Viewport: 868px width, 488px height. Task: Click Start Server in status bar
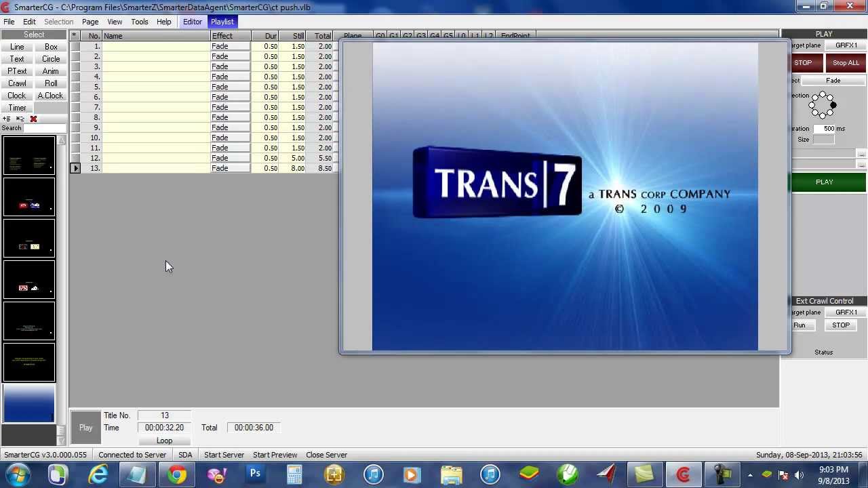tap(224, 455)
